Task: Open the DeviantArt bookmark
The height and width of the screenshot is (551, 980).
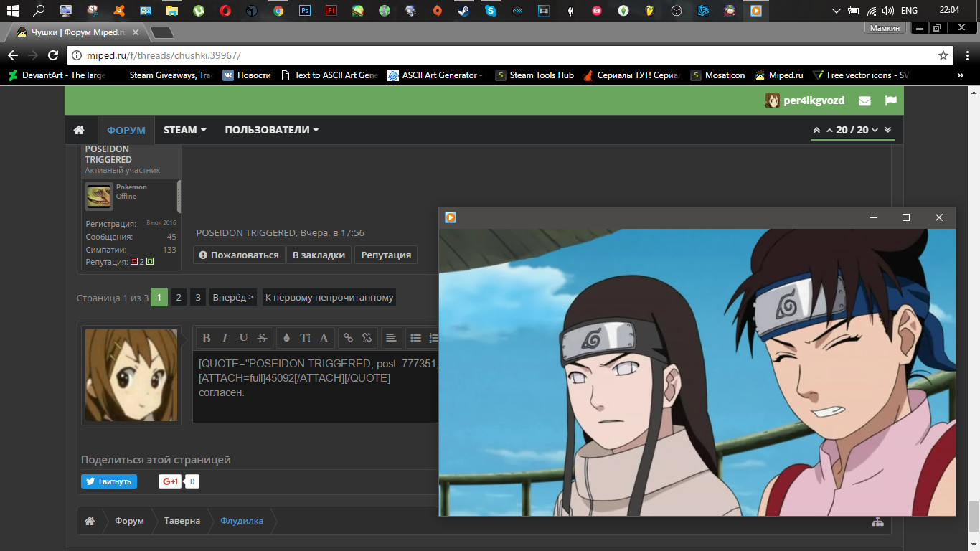Action: tap(57, 75)
